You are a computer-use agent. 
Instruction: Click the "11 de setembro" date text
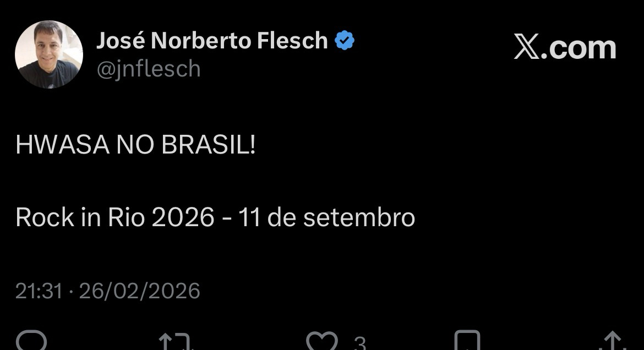point(326,218)
